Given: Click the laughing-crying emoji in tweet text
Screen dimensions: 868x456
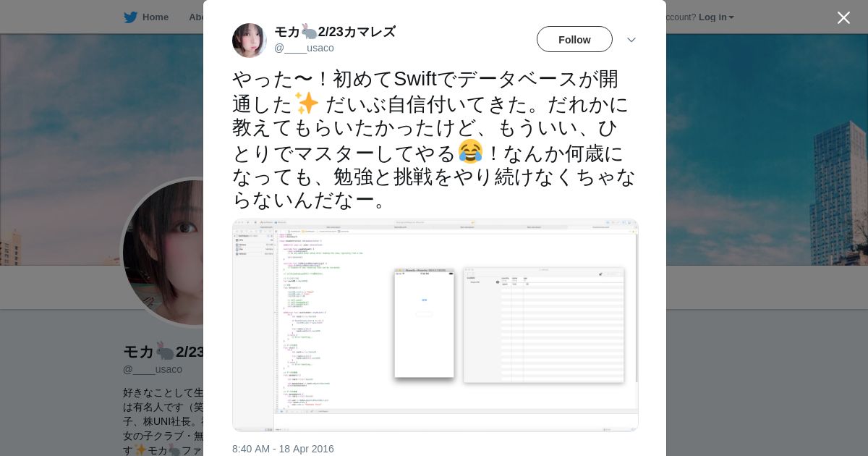Looking at the screenshot, I should point(470,152).
